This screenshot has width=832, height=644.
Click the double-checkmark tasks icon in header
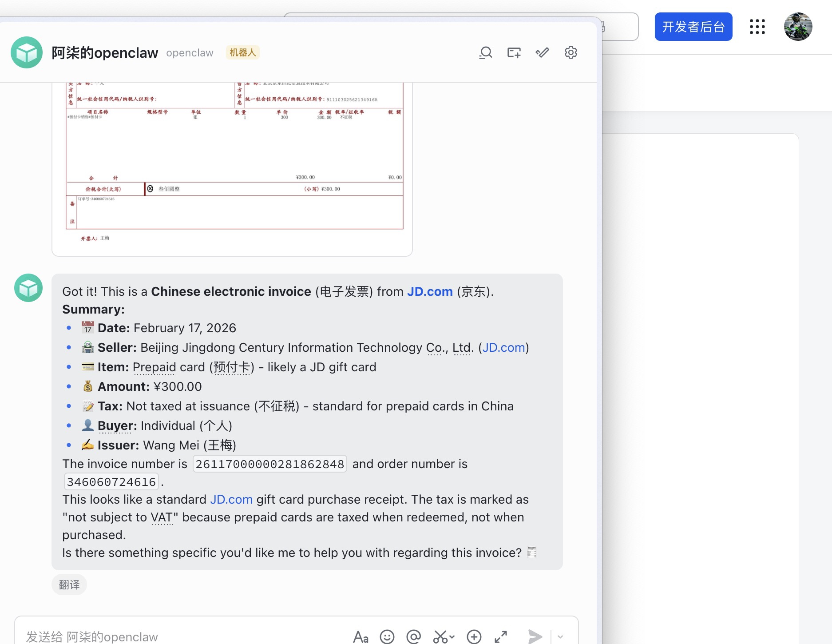pos(543,53)
